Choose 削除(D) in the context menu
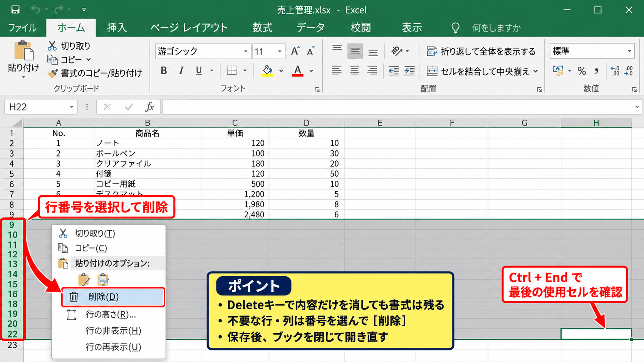Viewport: 644px width, 362px height. [113, 297]
